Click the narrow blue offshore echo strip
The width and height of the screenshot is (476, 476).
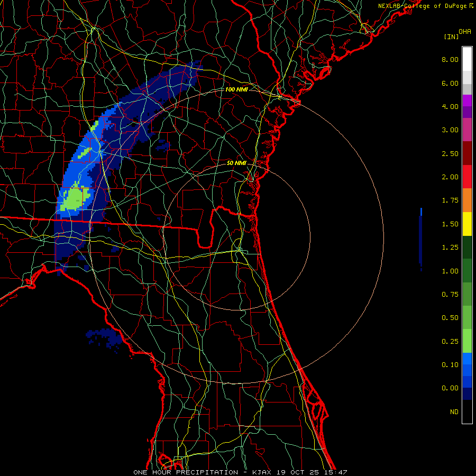pos(421,239)
